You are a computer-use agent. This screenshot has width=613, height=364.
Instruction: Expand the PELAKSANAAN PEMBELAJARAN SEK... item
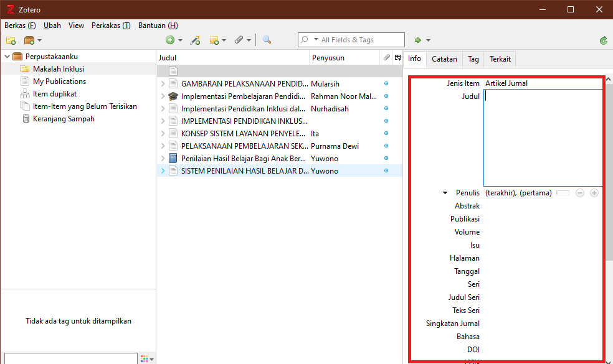[163, 146]
